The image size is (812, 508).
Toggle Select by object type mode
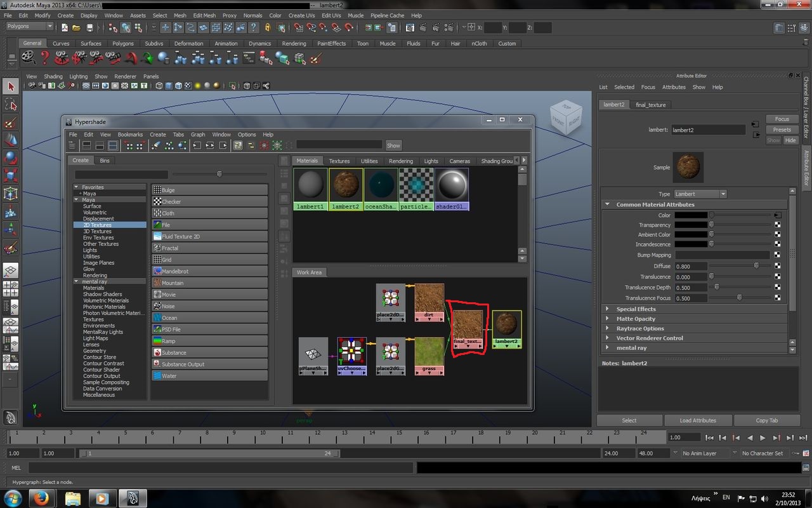[125, 27]
